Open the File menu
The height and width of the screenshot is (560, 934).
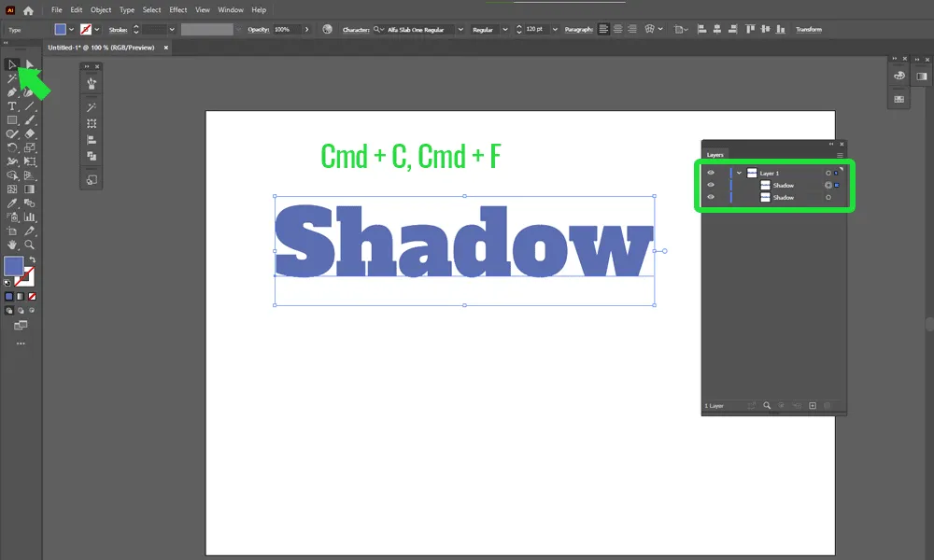click(57, 10)
